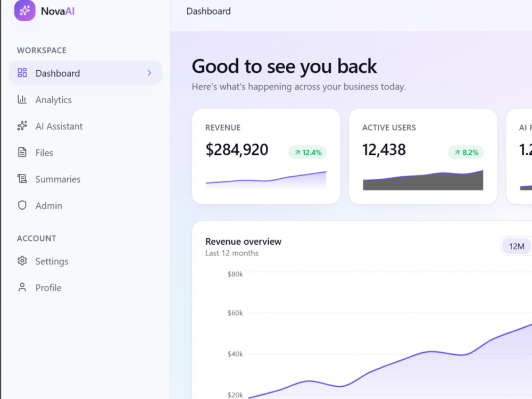Click the 12.4% revenue growth badge
Viewport: 532px width, 399px height.
click(307, 152)
